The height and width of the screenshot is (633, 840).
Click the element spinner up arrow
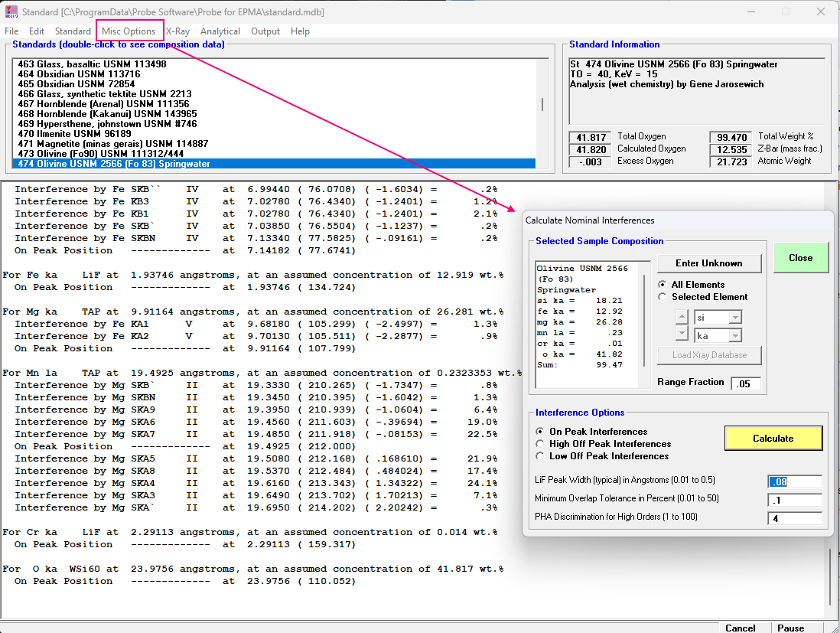coord(682,317)
